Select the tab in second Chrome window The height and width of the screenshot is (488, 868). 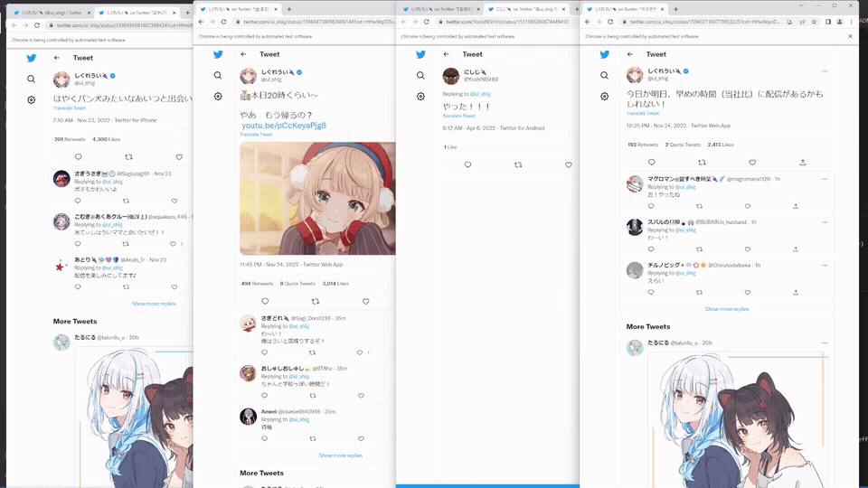click(239, 9)
